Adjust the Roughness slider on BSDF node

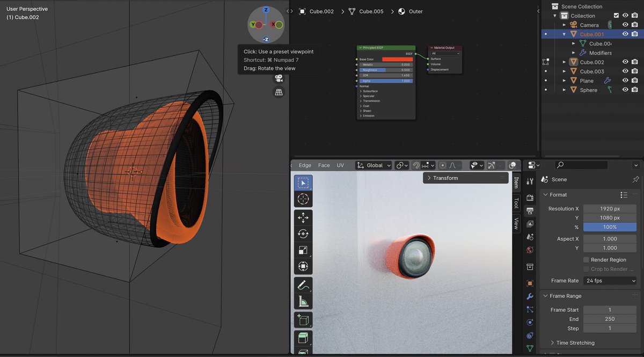pyautogui.click(x=385, y=70)
